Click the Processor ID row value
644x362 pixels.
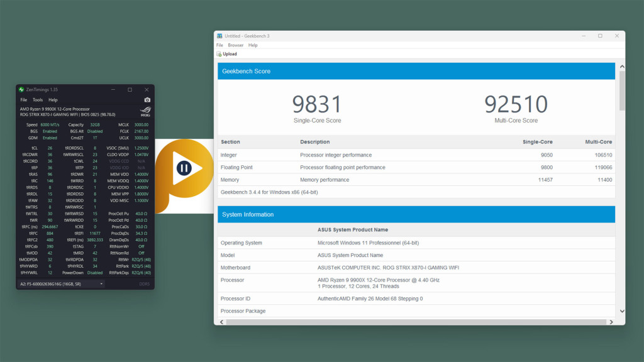(370, 299)
